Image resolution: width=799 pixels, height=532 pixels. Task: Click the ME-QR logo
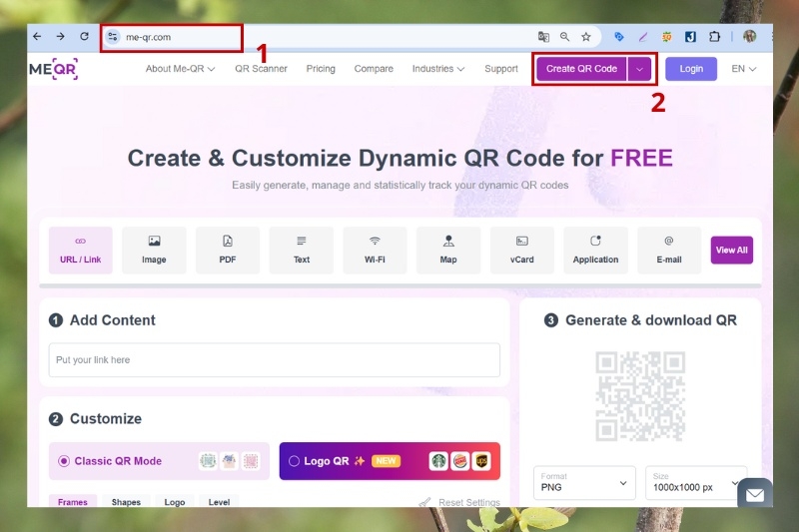[54, 69]
